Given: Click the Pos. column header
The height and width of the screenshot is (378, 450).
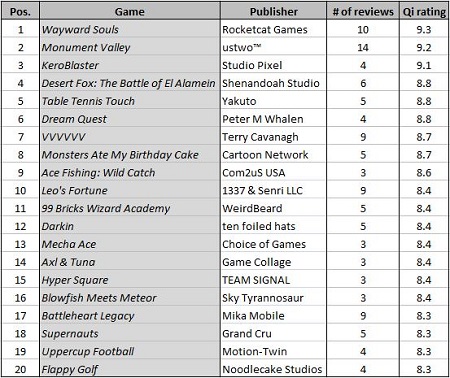Looking at the screenshot, I should pyautogui.click(x=20, y=11).
